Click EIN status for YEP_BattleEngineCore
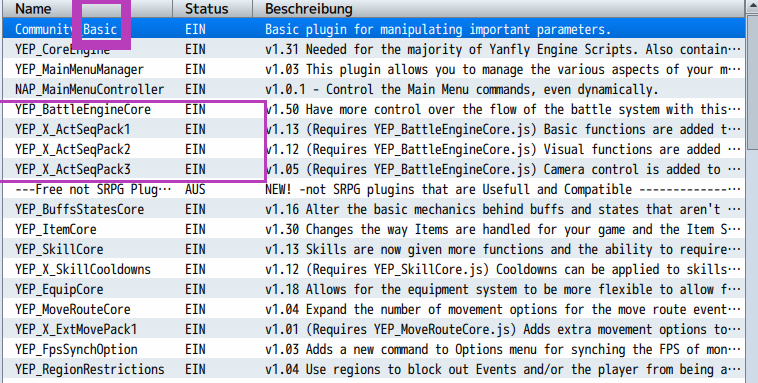The width and height of the screenshot is (758, 383). (x=195, y=109)
